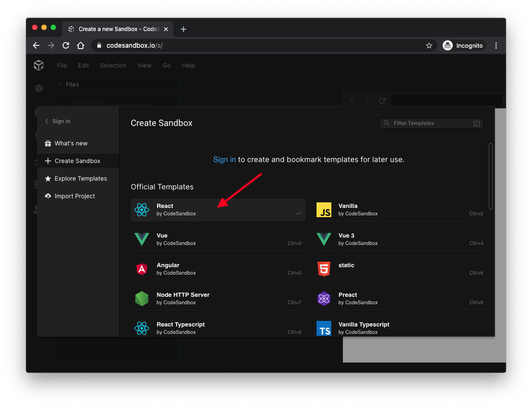Click the "Vanilla Typescript" template title
This screenshot has height=407, width=532.
364,324
